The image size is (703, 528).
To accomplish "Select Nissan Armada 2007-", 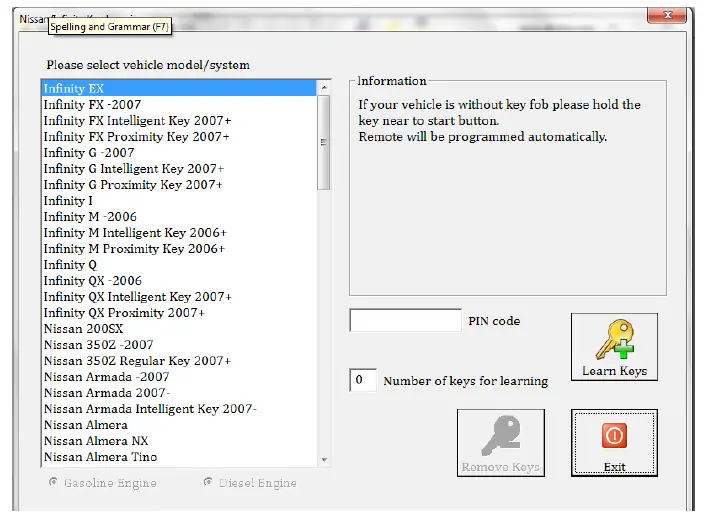I will click(x=179, y=393).
